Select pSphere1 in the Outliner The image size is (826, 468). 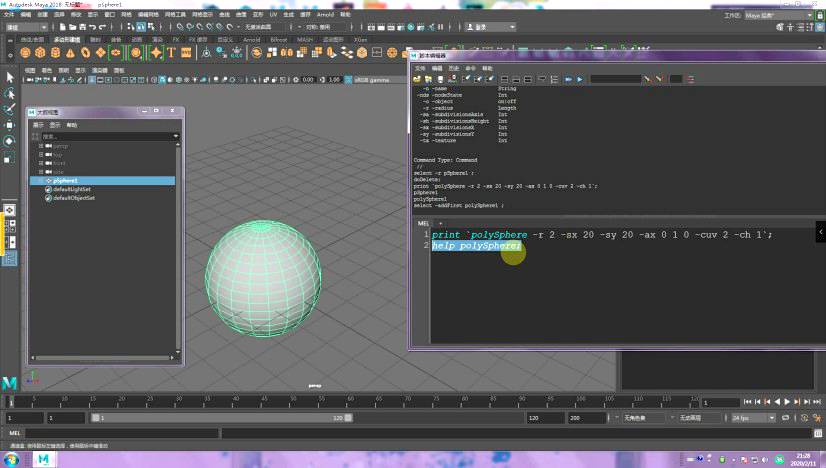pos(103,181)
